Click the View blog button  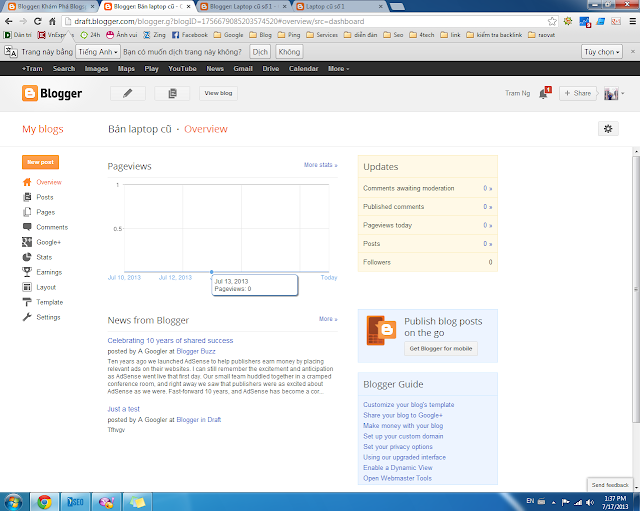click(218, 93)
